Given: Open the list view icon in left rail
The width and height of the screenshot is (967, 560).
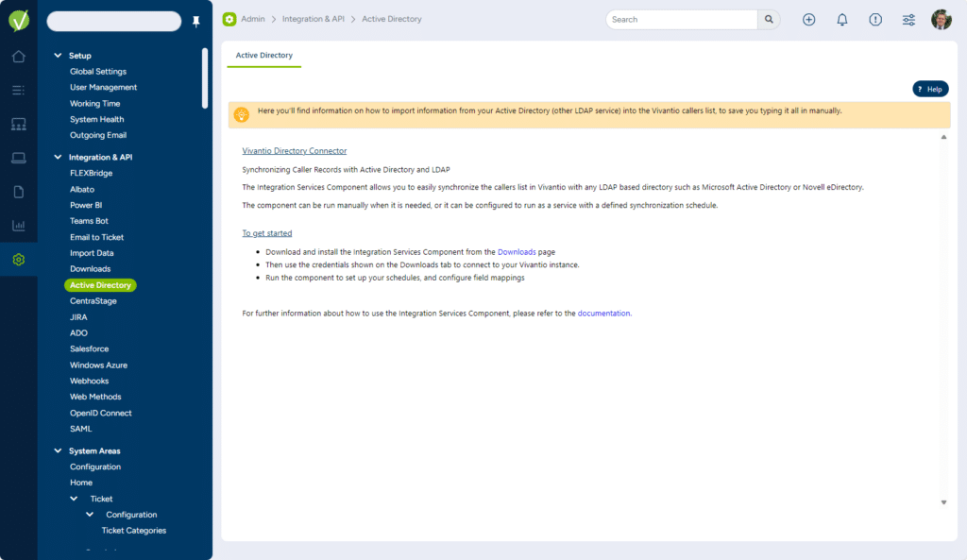Looking at the screenshot, I should [18, 91].
